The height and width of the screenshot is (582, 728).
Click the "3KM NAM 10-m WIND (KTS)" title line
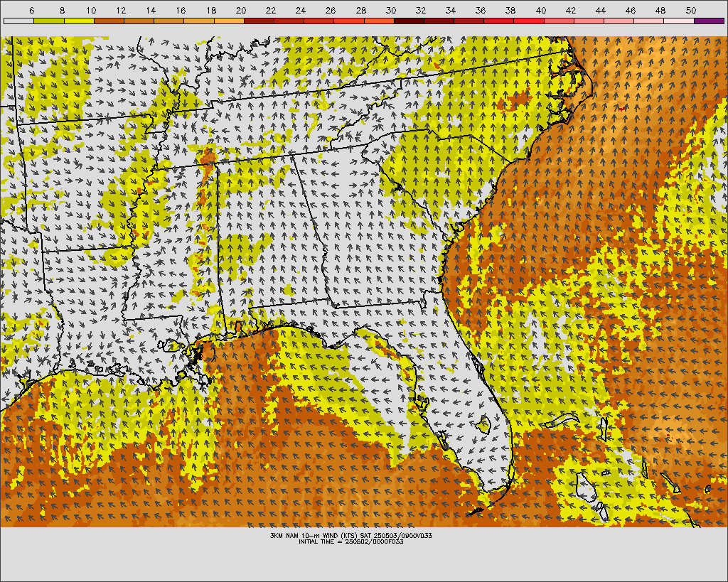tap(351, 535)
